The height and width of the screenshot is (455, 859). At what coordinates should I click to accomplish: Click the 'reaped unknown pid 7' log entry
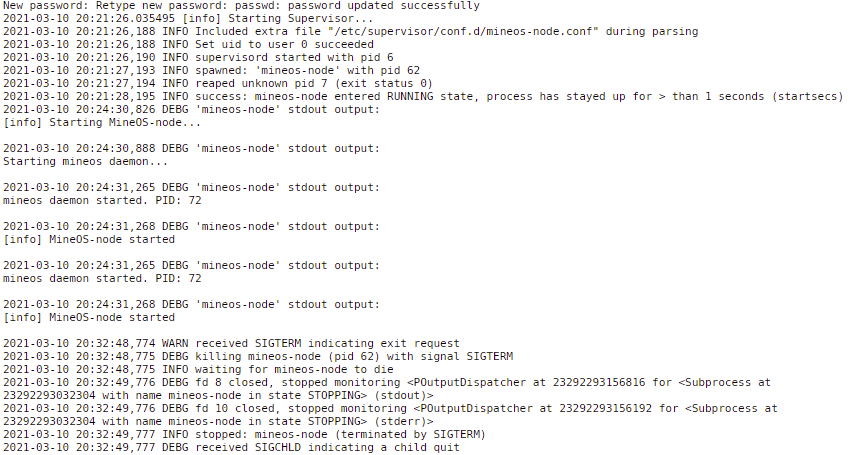coord(218,84)
